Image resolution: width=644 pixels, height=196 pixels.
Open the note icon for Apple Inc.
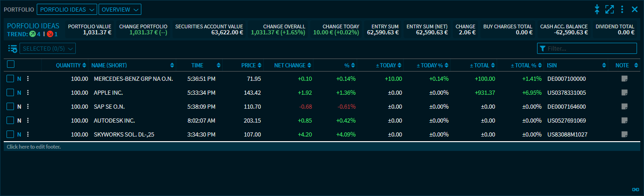(x=624, y=93)
